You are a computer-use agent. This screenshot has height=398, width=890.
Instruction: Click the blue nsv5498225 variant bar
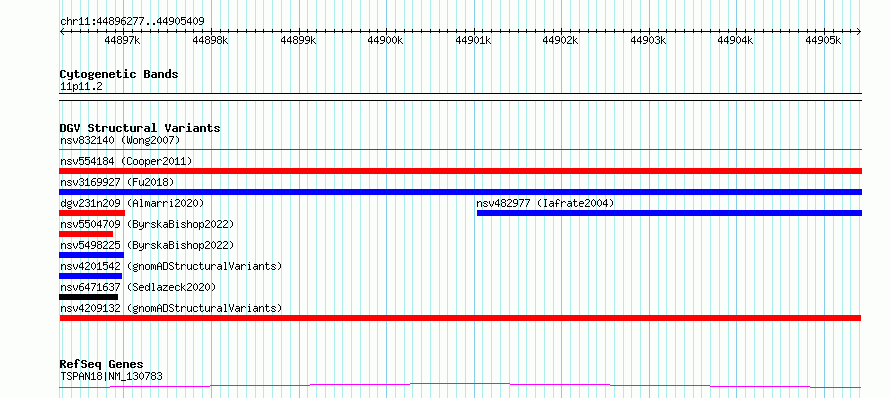(91, 255)
